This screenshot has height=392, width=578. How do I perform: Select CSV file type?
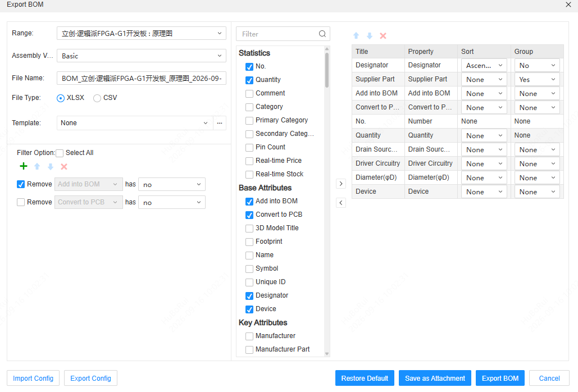97,98
